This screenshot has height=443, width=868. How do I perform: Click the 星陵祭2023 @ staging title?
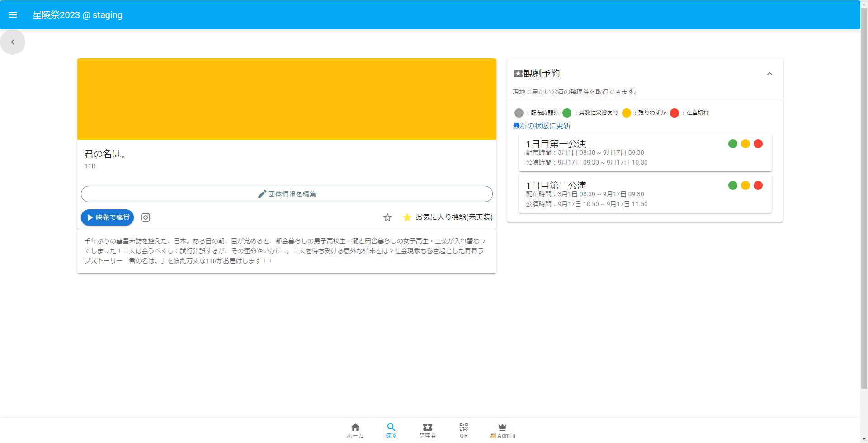pos(77,15)
